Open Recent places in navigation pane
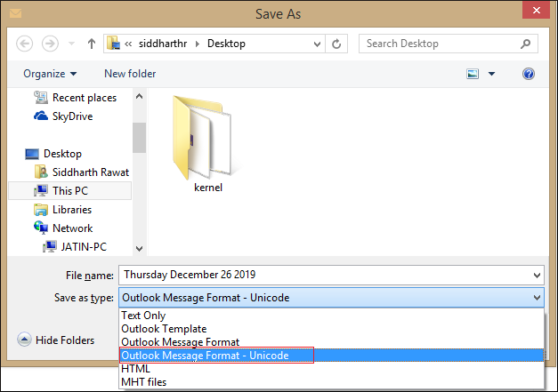The width and height of the screenshot is (558, 392). 76,98
